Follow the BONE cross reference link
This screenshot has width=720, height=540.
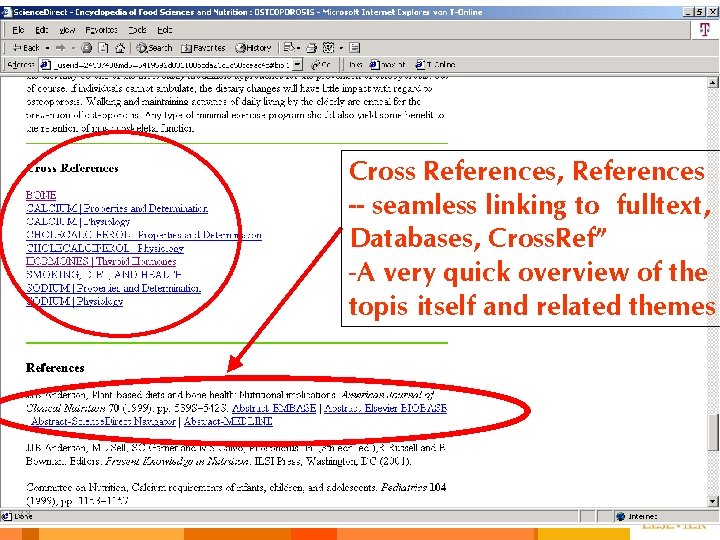[41, 195]
